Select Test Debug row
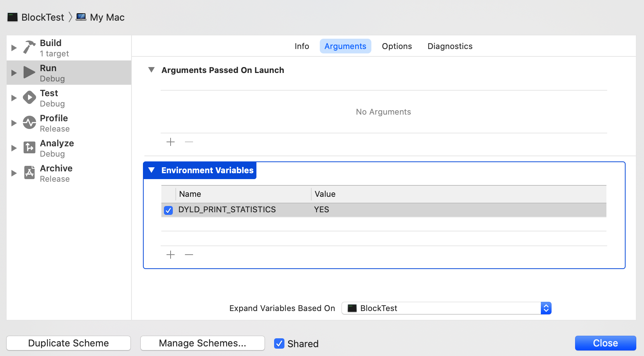This screenshot has width=644, height=356. 69,98
